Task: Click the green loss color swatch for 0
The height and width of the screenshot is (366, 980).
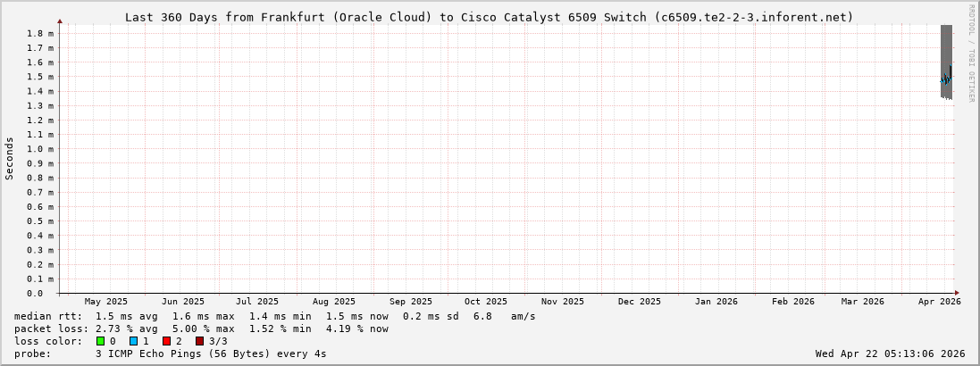Action: tap(101, 341)
